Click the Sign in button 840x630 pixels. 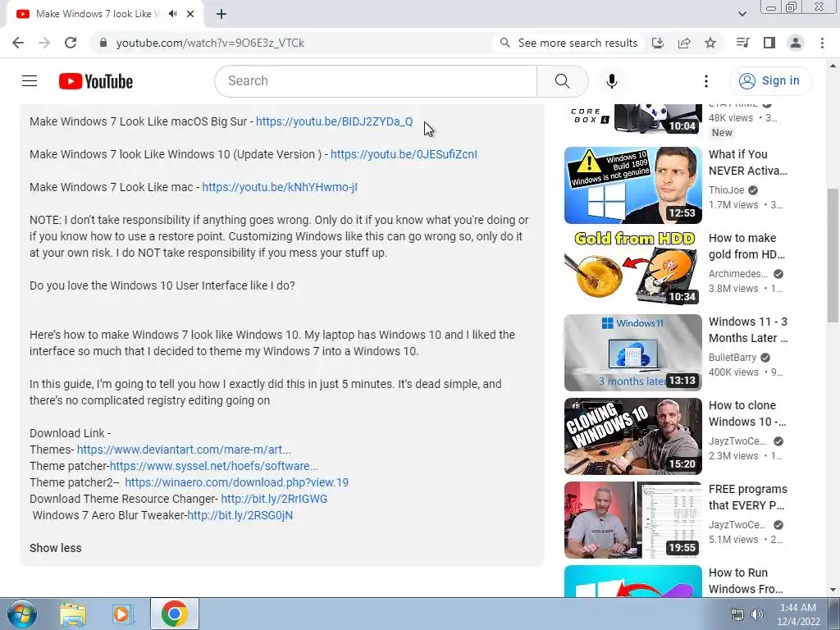tap(770, 81)
